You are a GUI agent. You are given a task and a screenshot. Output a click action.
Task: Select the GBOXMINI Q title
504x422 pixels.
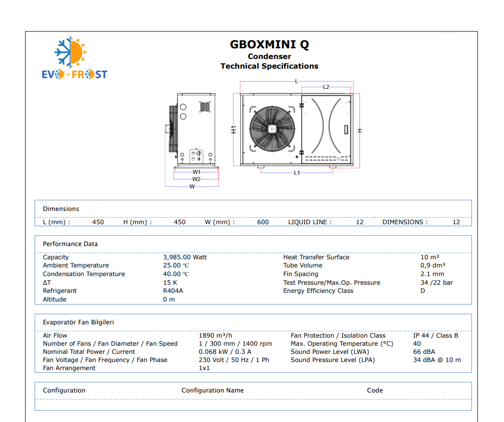(x=270, y=45)
